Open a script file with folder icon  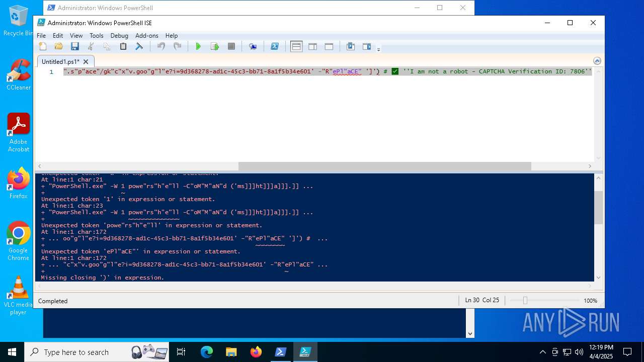(59, 46)
